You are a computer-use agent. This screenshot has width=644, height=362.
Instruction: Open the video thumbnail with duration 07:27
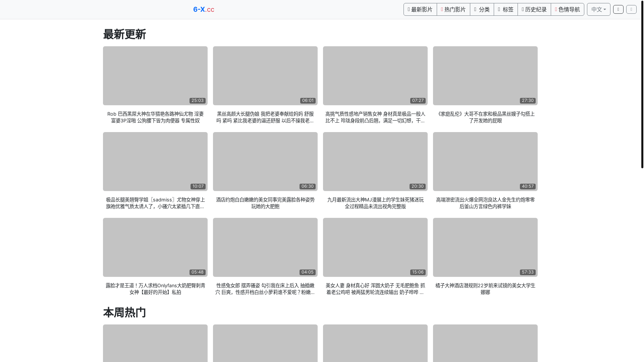tap(375, 76)
